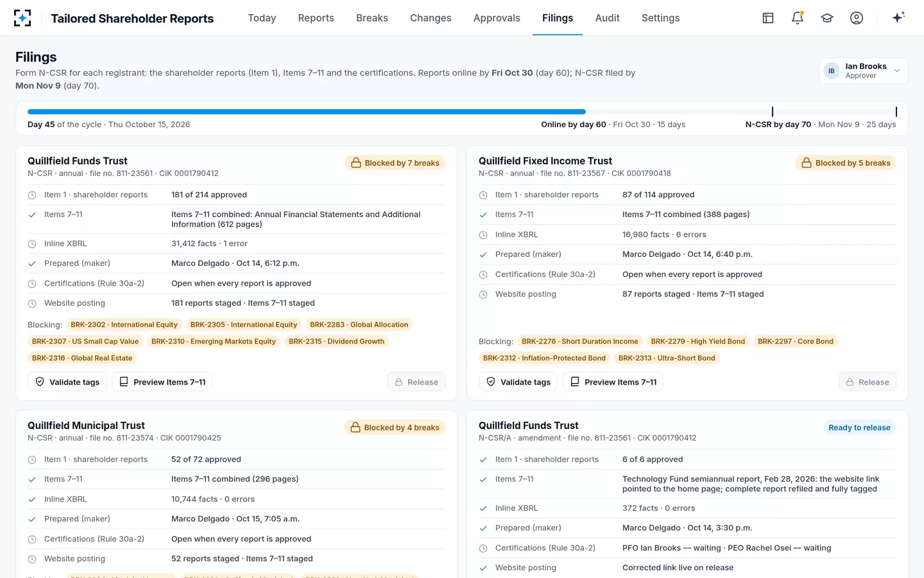Click the Tailored Shareholder Reports logo icon
The height and width of the screenshot is (578, 924).
tap(22, 18)
